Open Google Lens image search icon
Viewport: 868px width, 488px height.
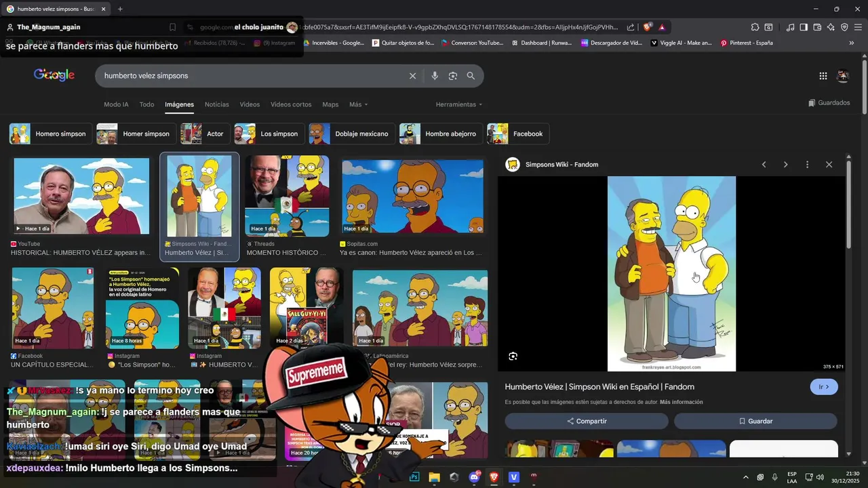tap(453, 76)
